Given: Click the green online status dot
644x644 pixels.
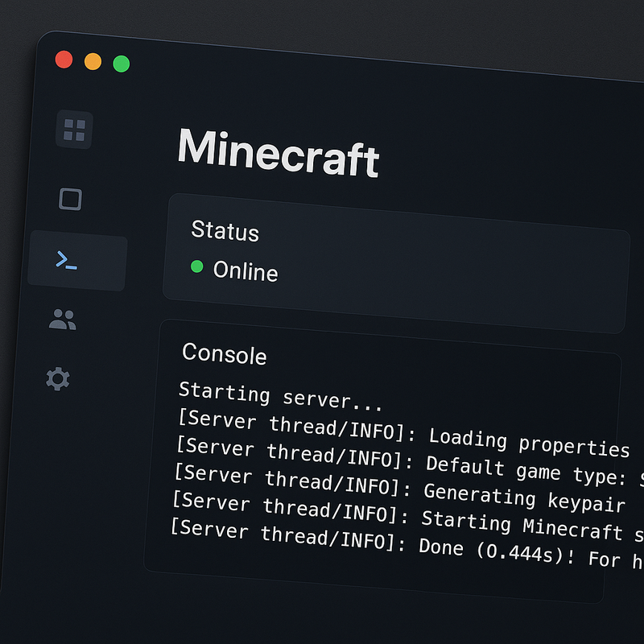Looking at the screenshot, I should pos(197,266).
